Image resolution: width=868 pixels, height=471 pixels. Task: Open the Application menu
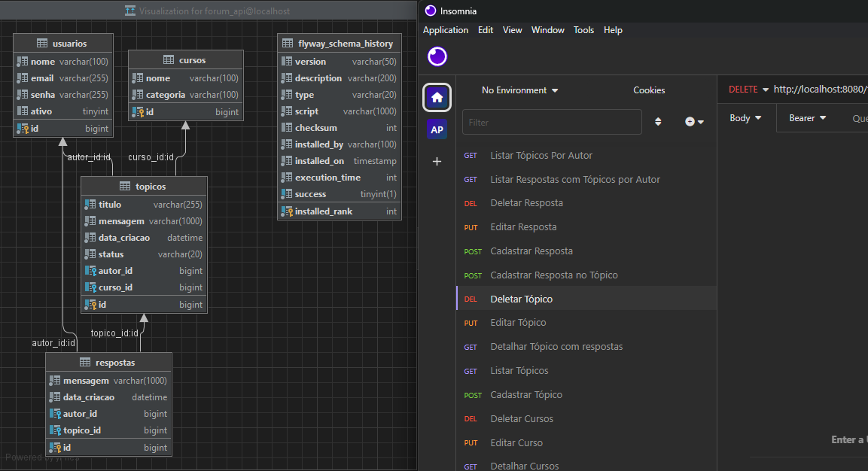point(446,29)
